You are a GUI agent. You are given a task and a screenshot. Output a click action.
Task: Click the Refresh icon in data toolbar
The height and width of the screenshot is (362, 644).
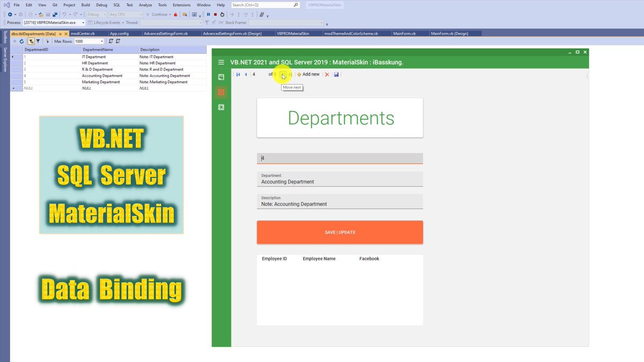[21, 41]
